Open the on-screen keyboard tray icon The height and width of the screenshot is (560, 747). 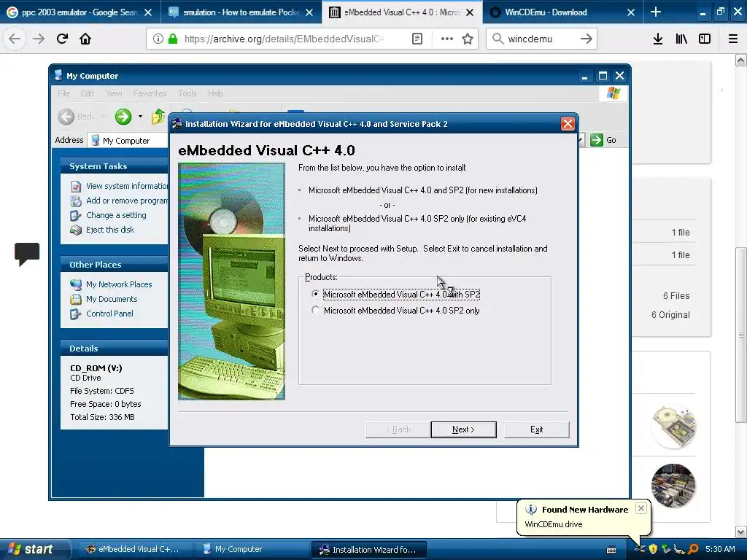tap(611, 550)
